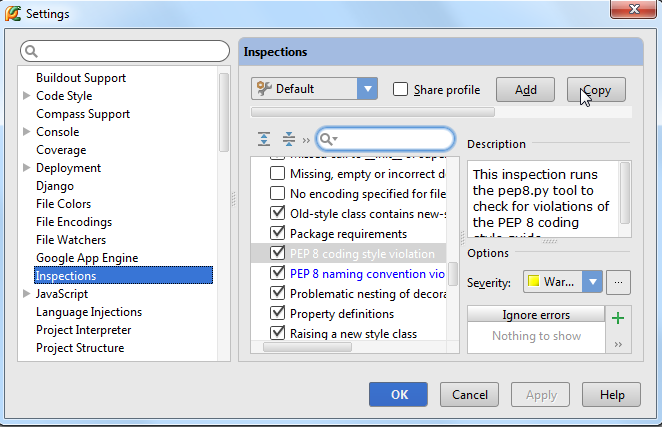Viewport: 662px width, 427px height.
Task: Enable the Share profile checkbox
Action: (401, 89)
